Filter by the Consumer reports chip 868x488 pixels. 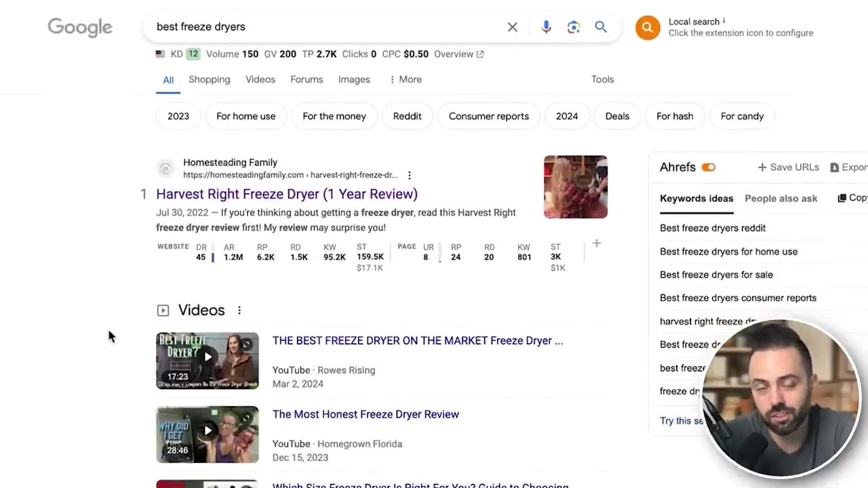[489, 116]
